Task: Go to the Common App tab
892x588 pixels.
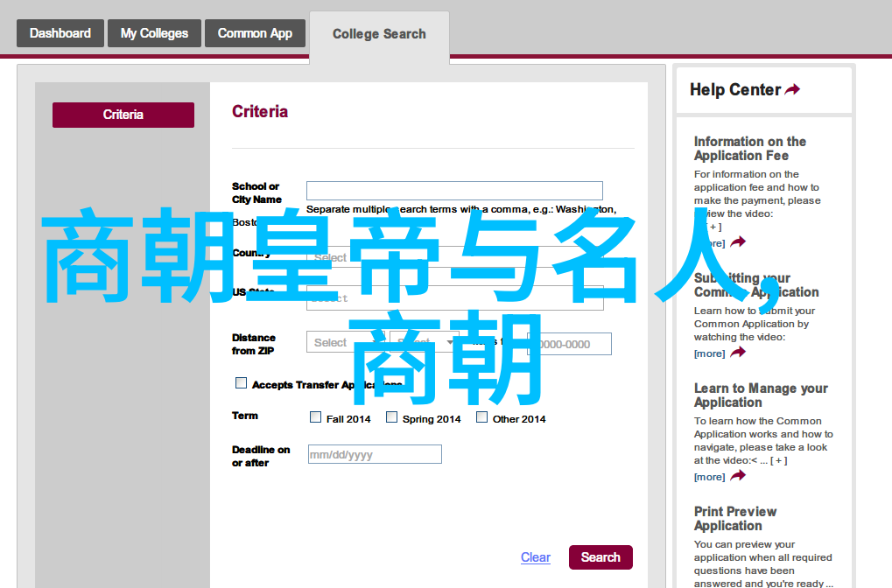Action: pyautogui.click(x=255, y=33)
